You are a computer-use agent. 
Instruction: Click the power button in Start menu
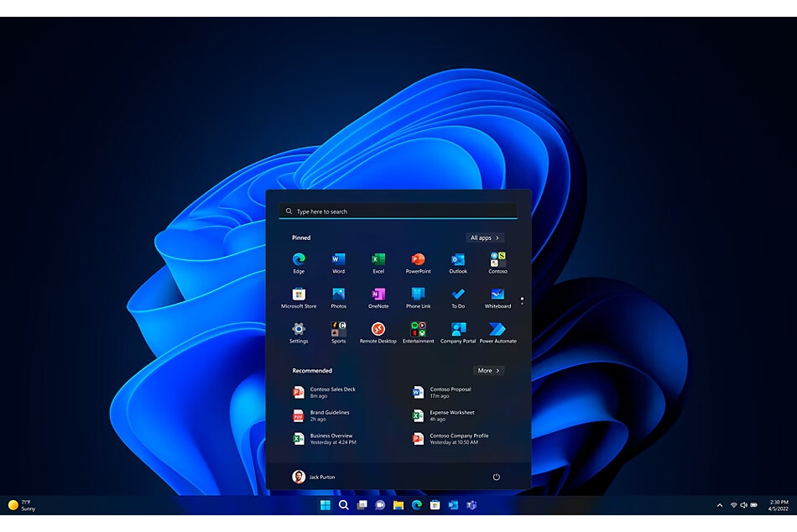click(x=496, y=477)
